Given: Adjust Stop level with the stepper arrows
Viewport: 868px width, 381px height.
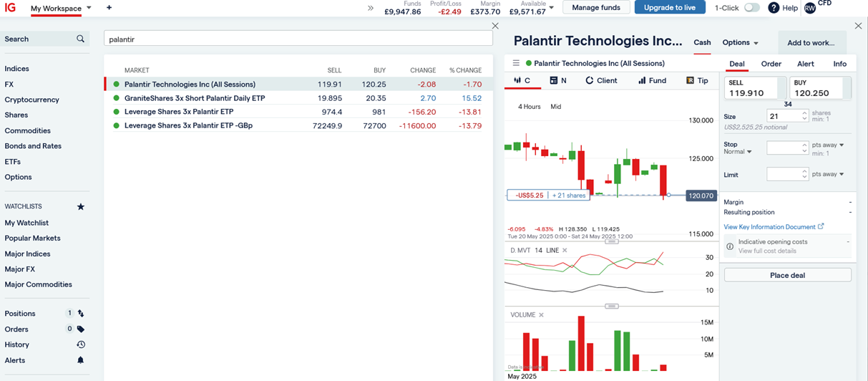Looking at the screenshot, I should click(x=805, y=148).
